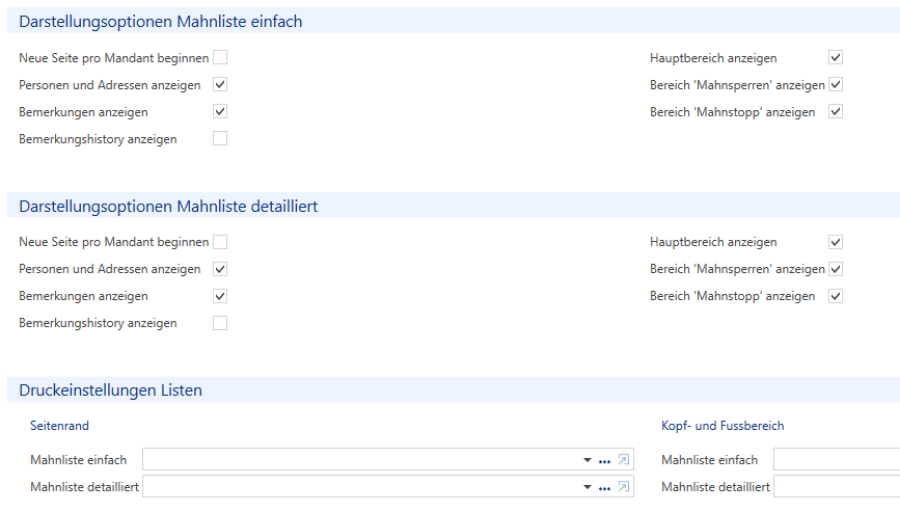The height and width of the screenshot is (512, 900).
Task: Focus Kopf- und Fussbereich Mahnliste detailliert field
Action: click(x=836, y=486)
